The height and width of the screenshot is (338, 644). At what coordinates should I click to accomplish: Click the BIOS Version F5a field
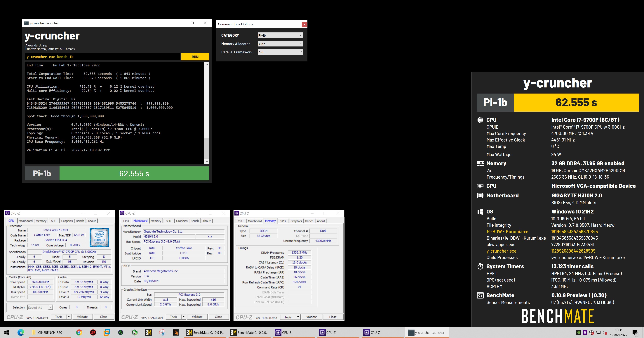[x=184, y=276]
